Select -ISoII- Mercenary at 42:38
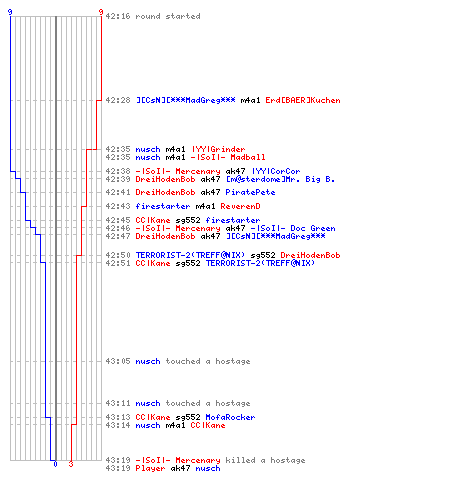 [178, 171]
